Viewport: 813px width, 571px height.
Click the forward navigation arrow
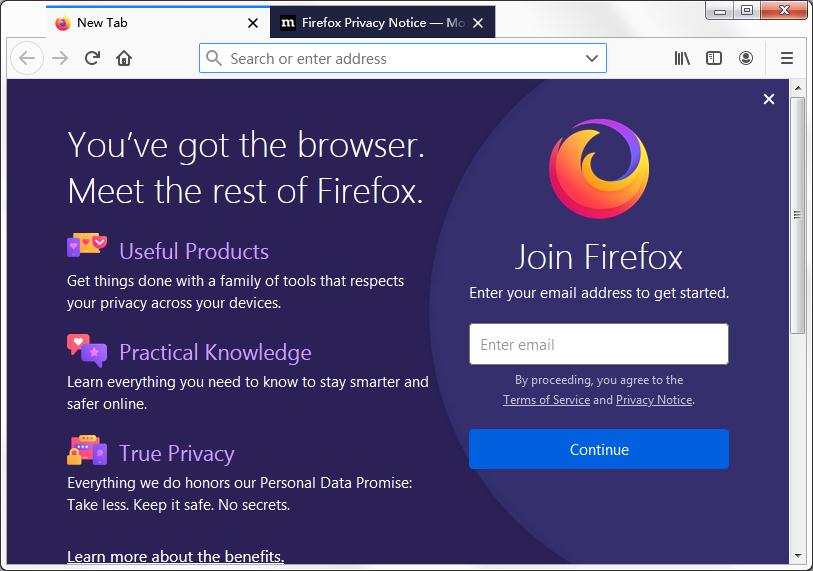[60, 58]
